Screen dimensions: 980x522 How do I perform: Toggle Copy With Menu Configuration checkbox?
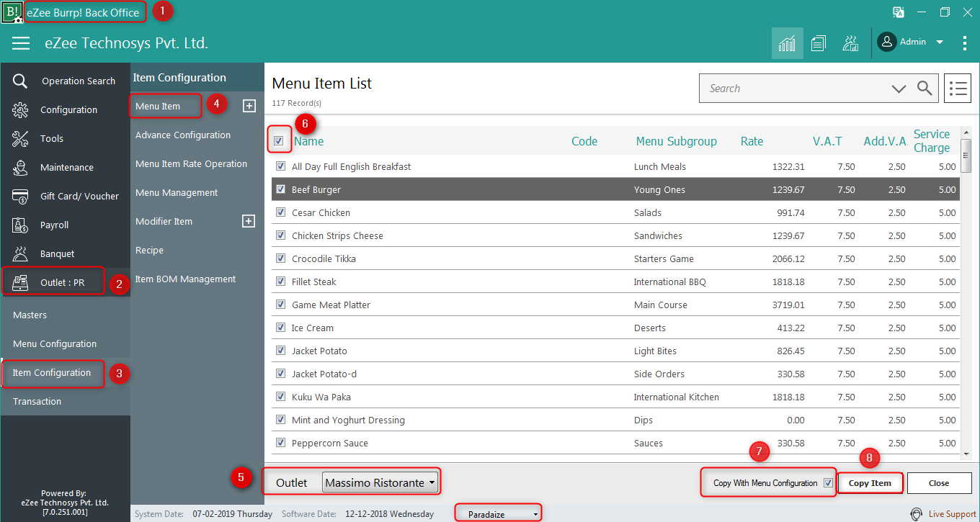tap(828, 483)
